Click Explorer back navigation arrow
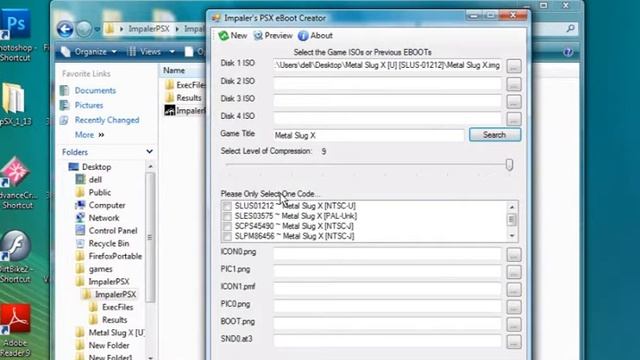The height and width of the screenshot is (360, 640). point(65,29)
